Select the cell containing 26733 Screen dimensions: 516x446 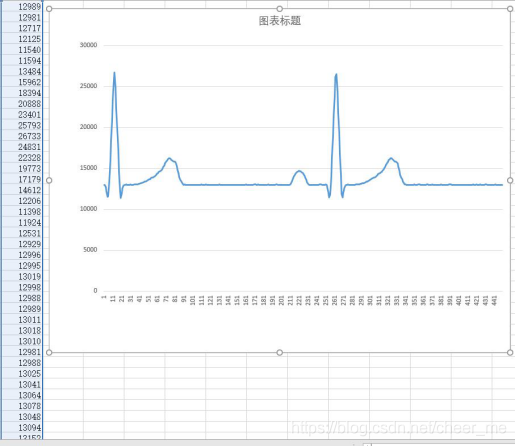22,136
